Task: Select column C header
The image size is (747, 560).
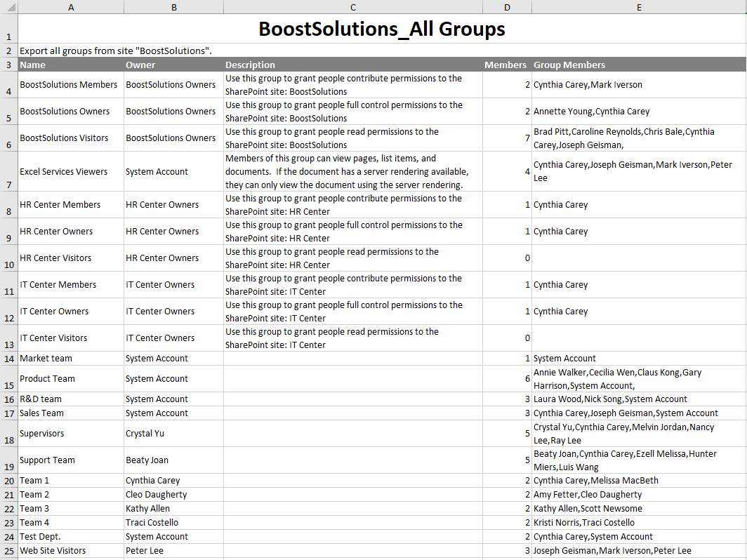Action: point(353,7)
